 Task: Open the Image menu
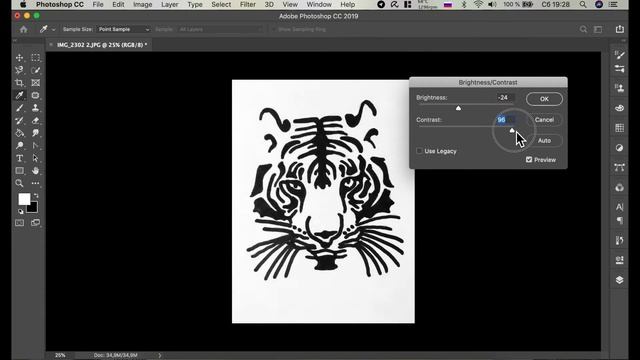coord(142,4)
